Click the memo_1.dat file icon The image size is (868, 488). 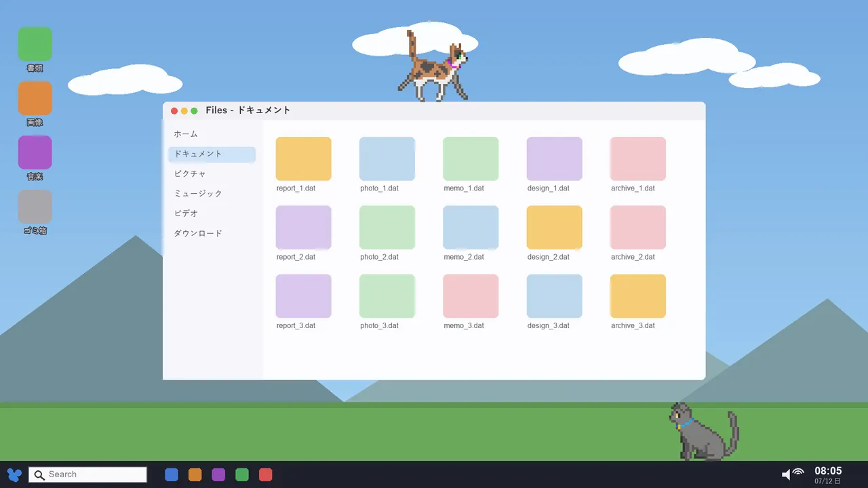click(x=471, y=159)
